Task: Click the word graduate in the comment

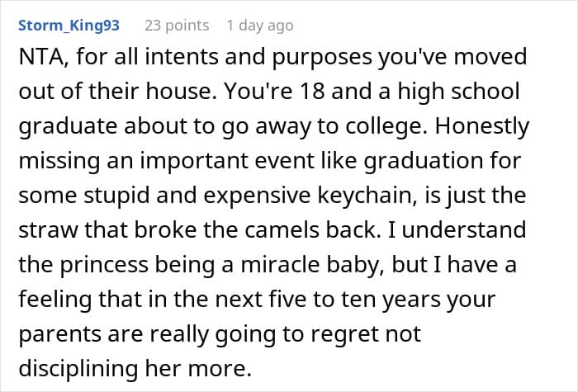Action: [x=69, y=126]
